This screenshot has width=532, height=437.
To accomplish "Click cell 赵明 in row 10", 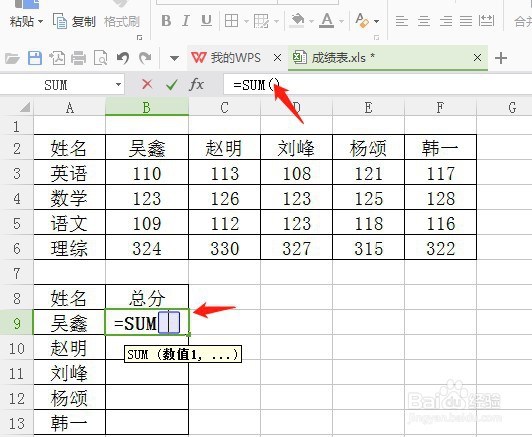I will click(x=70, y=348).
